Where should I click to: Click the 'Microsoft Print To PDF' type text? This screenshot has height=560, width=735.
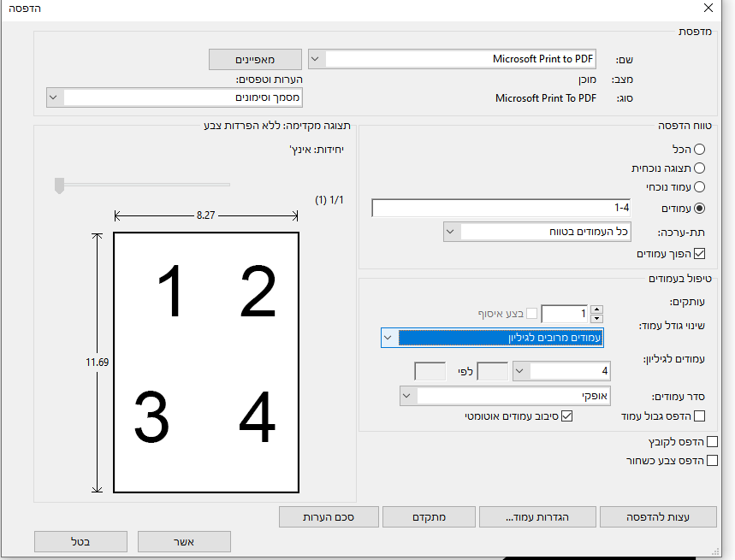click(x=546, y=98)
